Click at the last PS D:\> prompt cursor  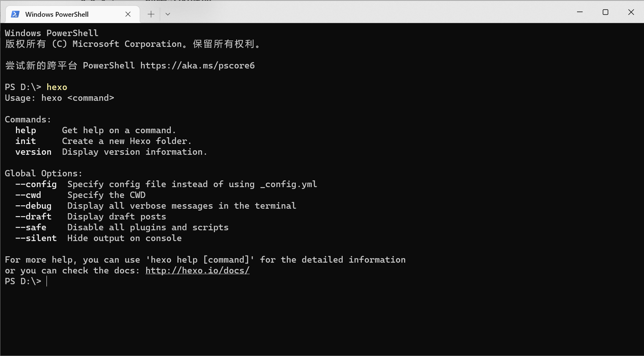click(x=47, y=281)
